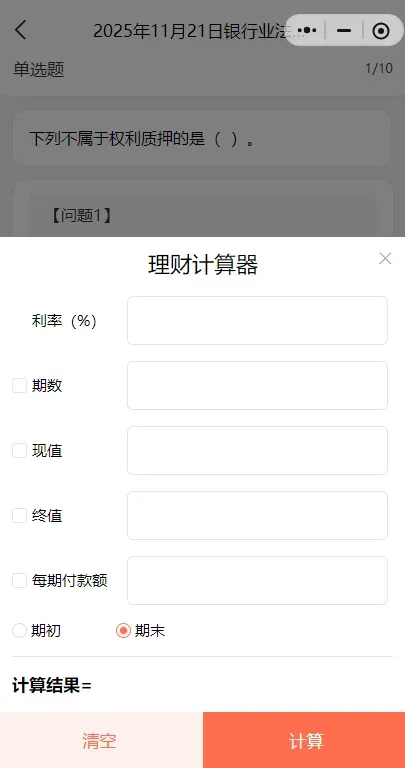This screenshot has width=405, height=768.
Task: Check the 终值 checkbox
Action: point(20,515)
